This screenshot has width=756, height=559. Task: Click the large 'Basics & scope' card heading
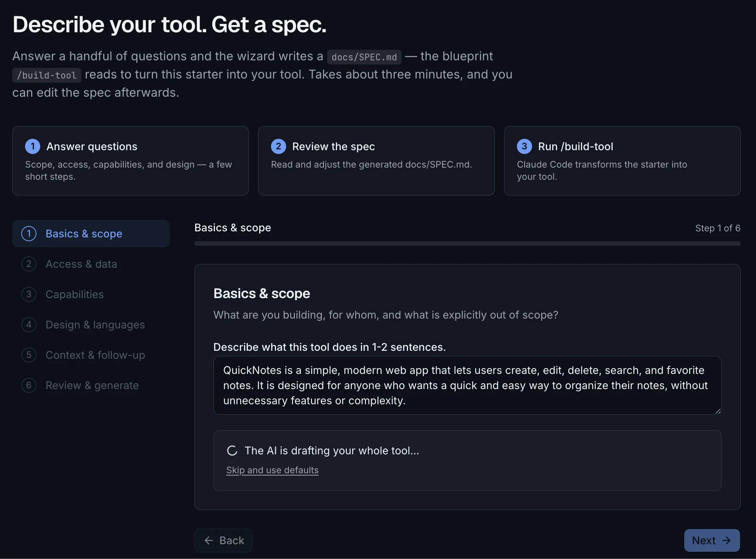[261, 294]
